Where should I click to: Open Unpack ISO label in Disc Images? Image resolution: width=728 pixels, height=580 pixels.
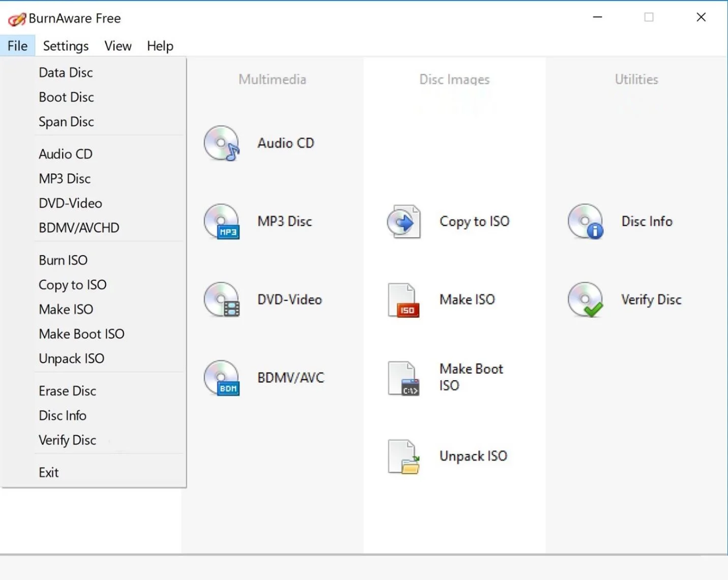[x=474, y=456]
